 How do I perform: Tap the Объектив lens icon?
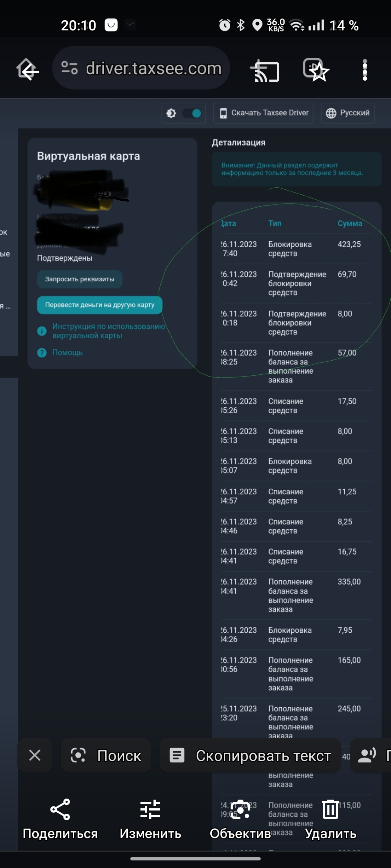pos(240,809)
